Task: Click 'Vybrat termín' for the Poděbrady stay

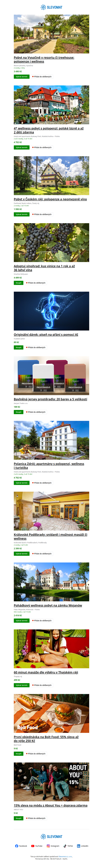Action: click(x=21, y=554)
